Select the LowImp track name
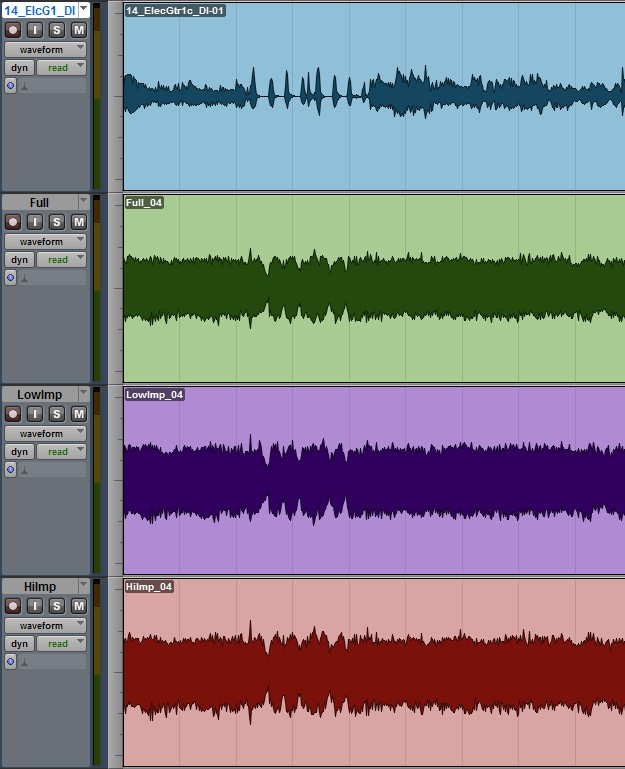 point(39,394)
